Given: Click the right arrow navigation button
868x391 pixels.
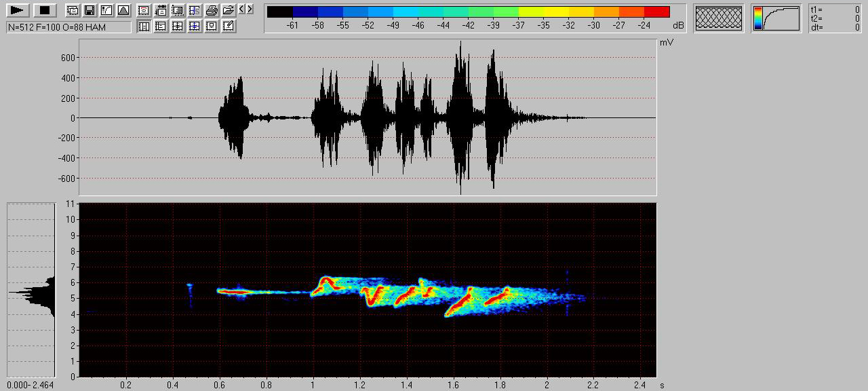Looking at the screenshot, I should tap(250, 10).
